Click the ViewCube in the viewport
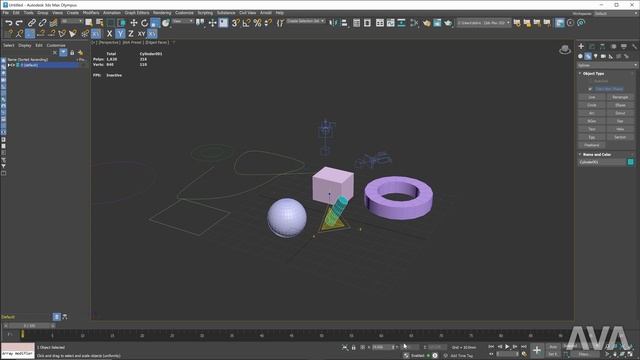640x360 pixels. click(x=565, y=50)
